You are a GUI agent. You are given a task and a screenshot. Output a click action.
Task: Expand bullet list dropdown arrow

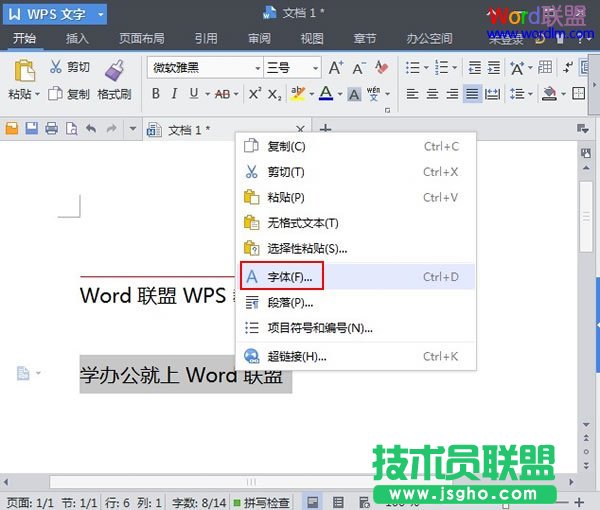[x=426, y=68]
